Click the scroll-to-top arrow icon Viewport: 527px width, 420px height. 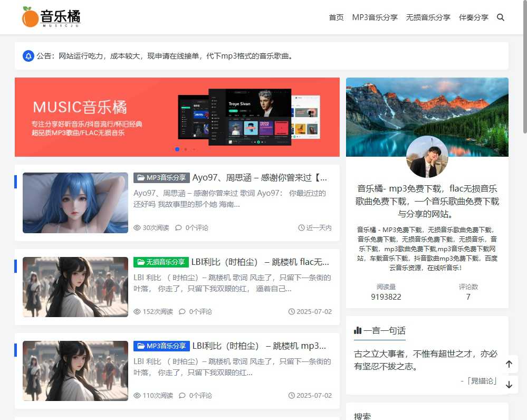tap(509, 364)
